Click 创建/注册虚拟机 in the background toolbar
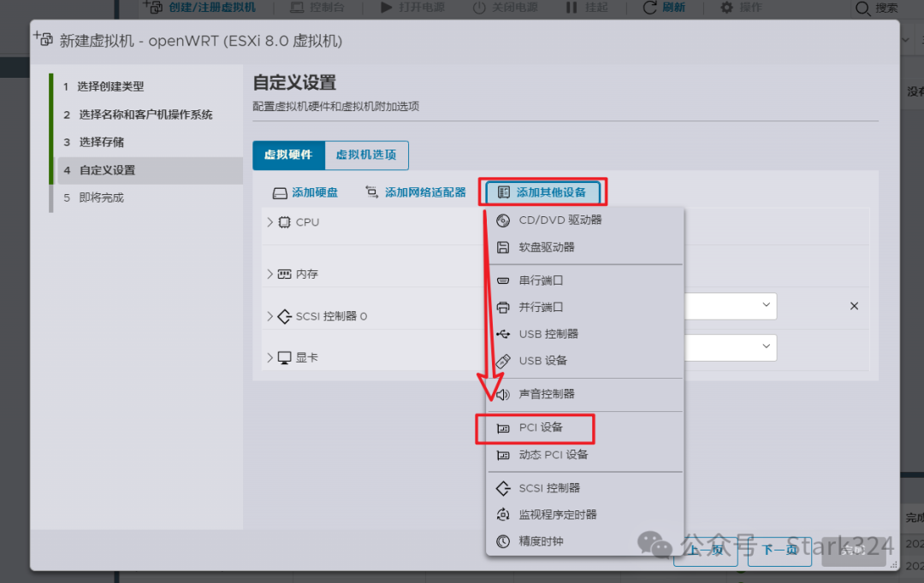 click(199, 8)
